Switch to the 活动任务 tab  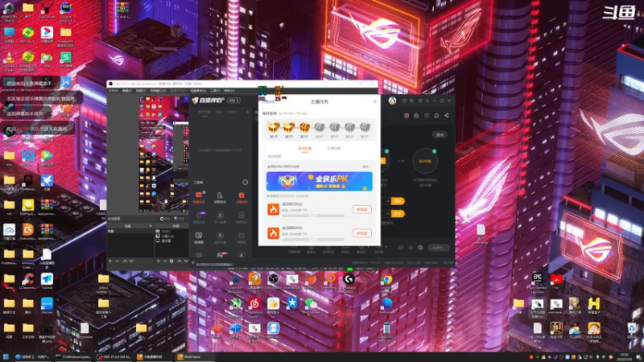pos(305,149)
